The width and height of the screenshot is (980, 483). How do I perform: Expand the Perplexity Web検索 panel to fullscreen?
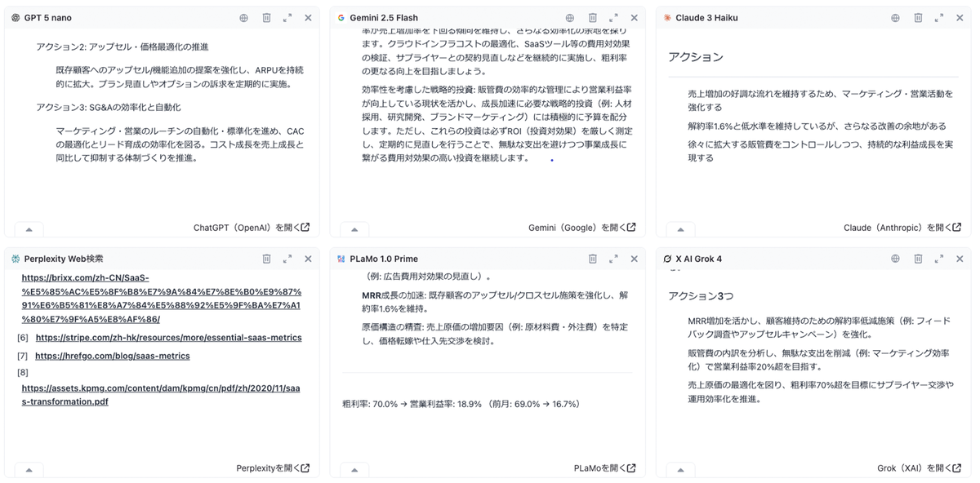287,259
